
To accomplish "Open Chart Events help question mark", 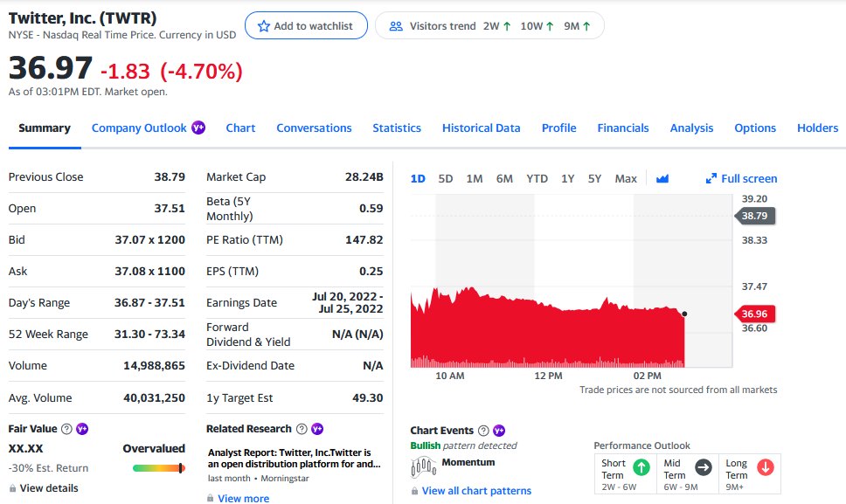I will click(x=483, y=431).
